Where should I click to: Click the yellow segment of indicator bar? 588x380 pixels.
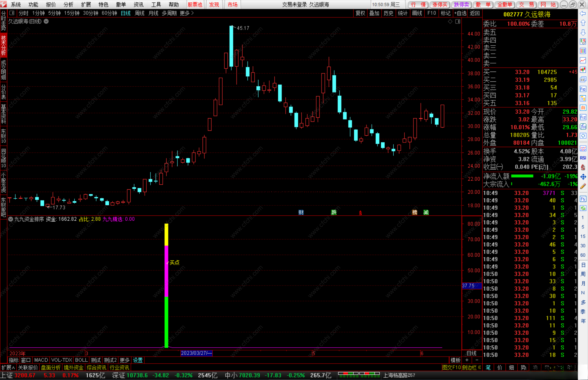coord(166,234)
